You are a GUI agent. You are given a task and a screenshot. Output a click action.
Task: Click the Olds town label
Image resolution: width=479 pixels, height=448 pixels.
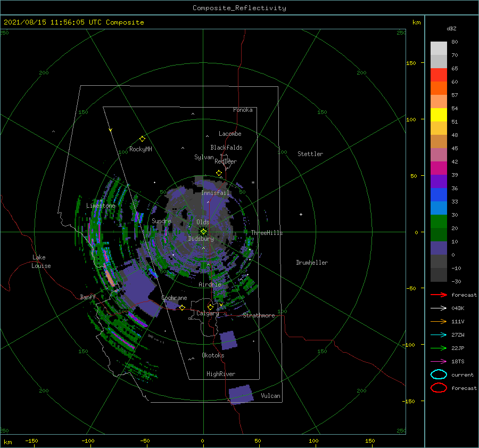coord(203,222)
